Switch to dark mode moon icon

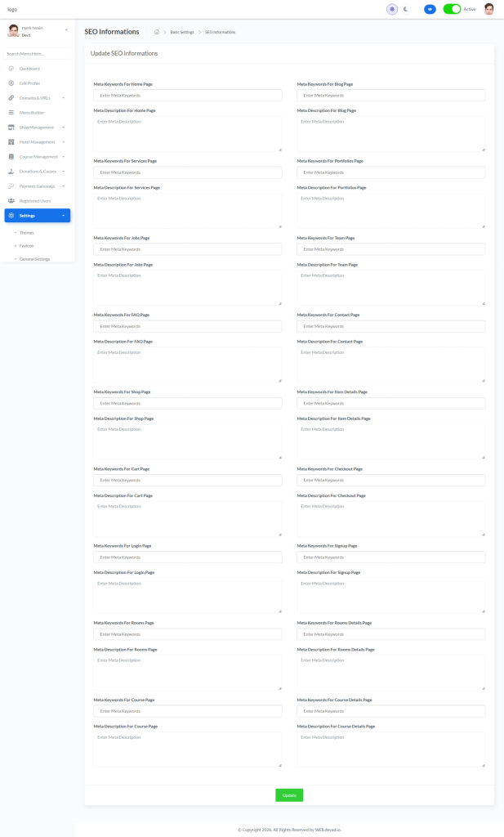405,9
